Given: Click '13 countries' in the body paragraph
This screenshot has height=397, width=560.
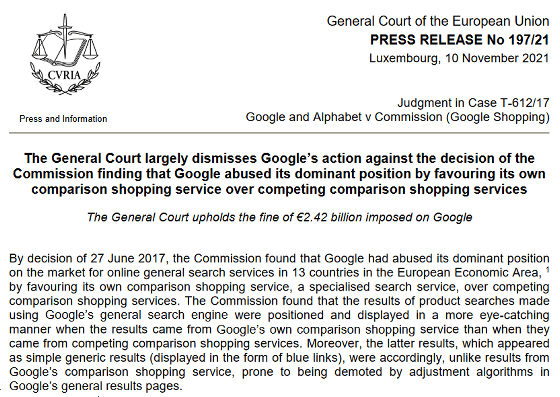Looking at the screenshot, I should 322,272.
